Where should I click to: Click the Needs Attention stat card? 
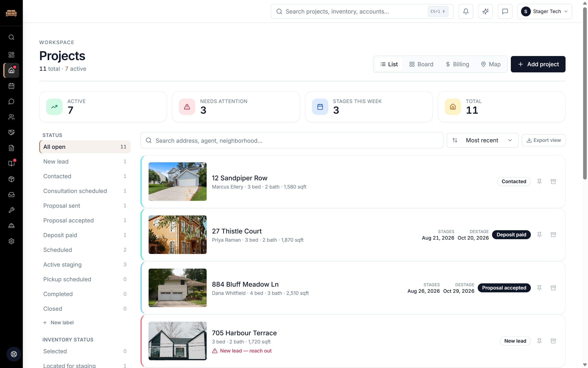click(x=236, y=107)
